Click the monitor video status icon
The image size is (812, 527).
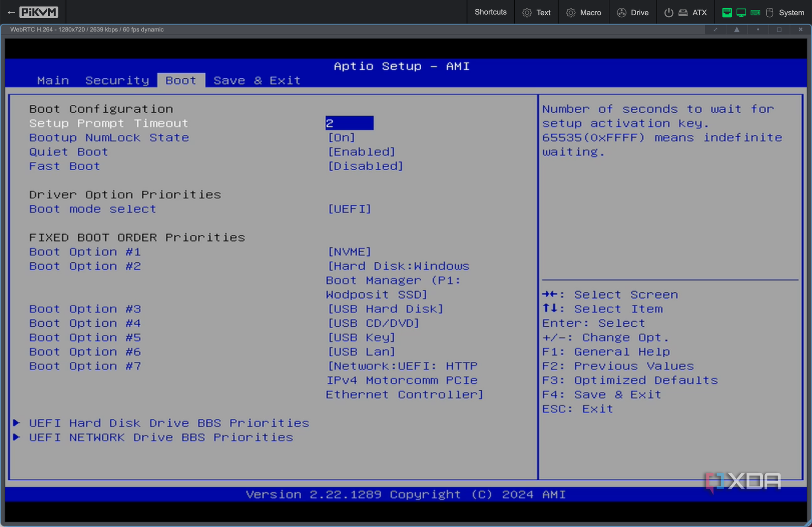741,12
